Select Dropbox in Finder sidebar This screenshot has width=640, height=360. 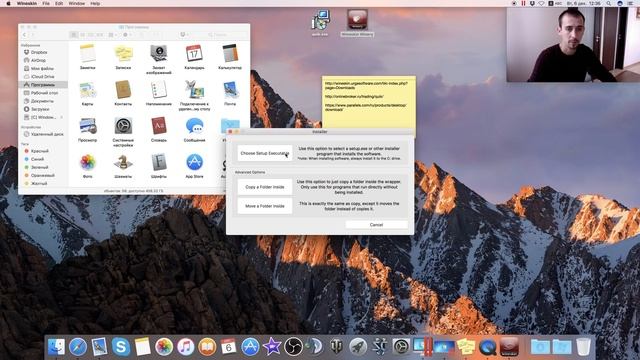(x=39, y=52)
